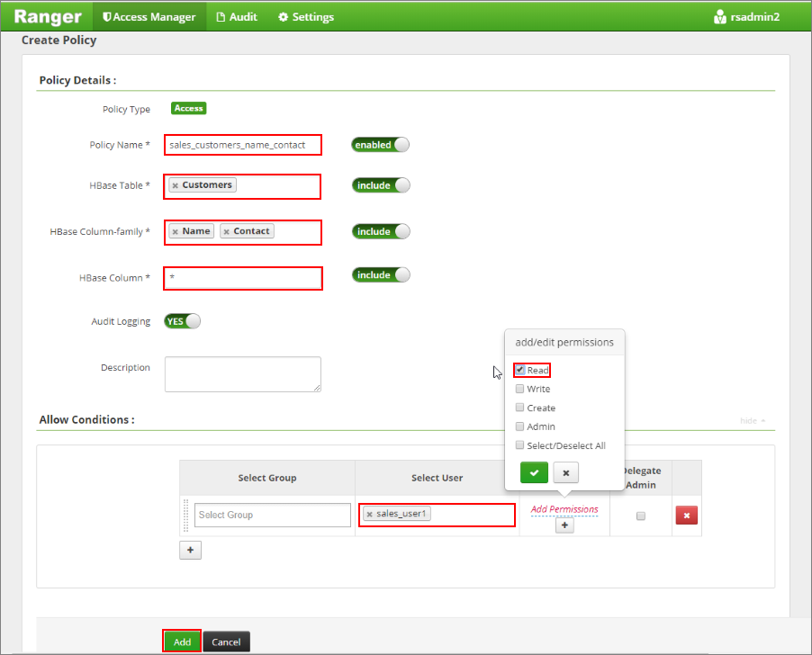Remove the Name column-family tag

(x=175, y=232)
